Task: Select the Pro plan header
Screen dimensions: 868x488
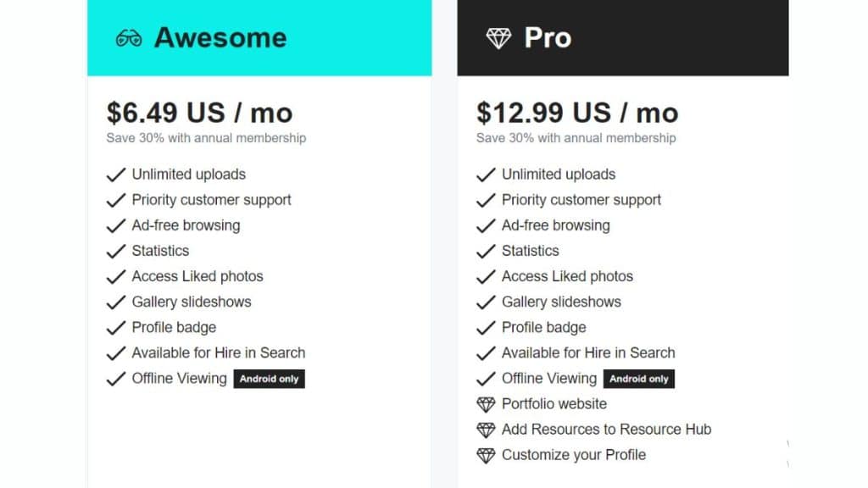Action: tap(623, 38)
